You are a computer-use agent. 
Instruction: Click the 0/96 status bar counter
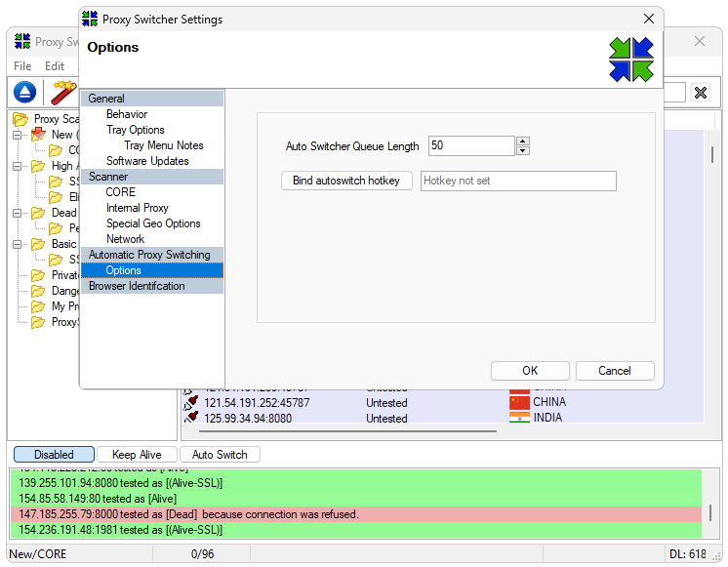tap(202, 554)
